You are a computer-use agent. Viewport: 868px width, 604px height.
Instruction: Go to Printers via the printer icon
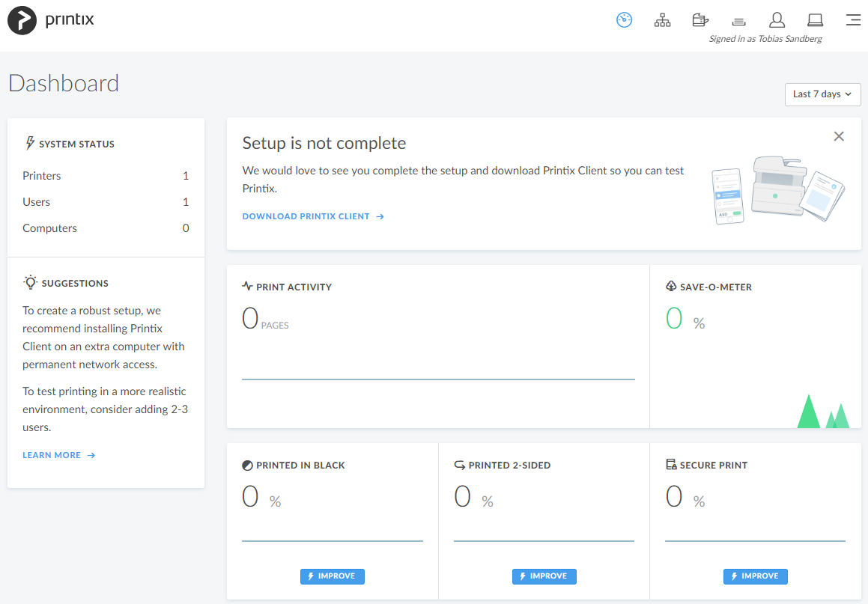700,20
